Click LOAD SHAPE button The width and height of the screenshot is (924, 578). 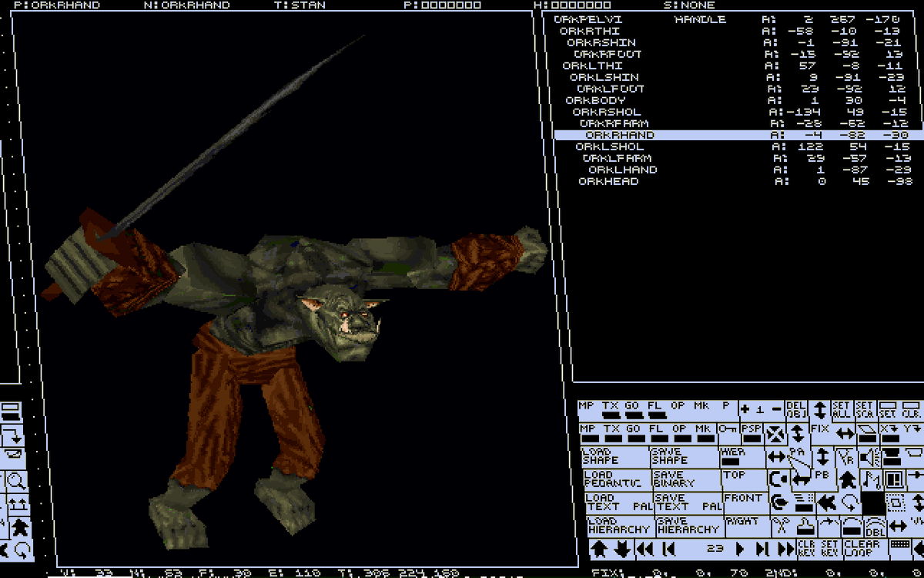[x=615, y=456]
